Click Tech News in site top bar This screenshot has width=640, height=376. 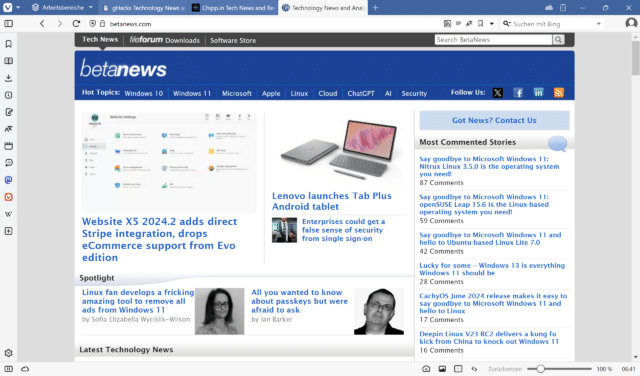pyautogui.click(x=100, y=40)
